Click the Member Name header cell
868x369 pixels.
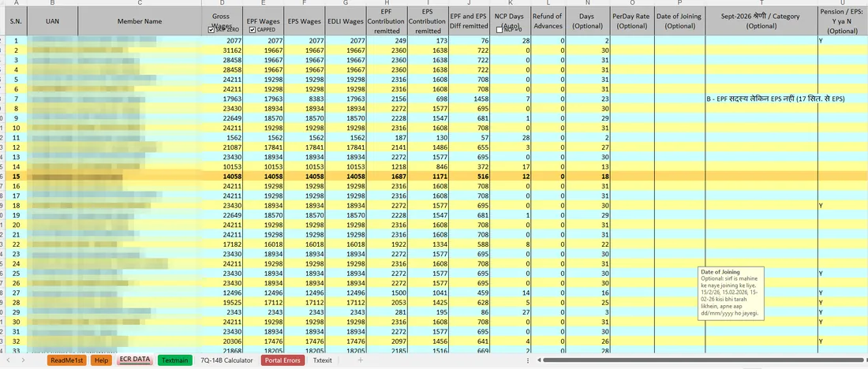[140, 21]
